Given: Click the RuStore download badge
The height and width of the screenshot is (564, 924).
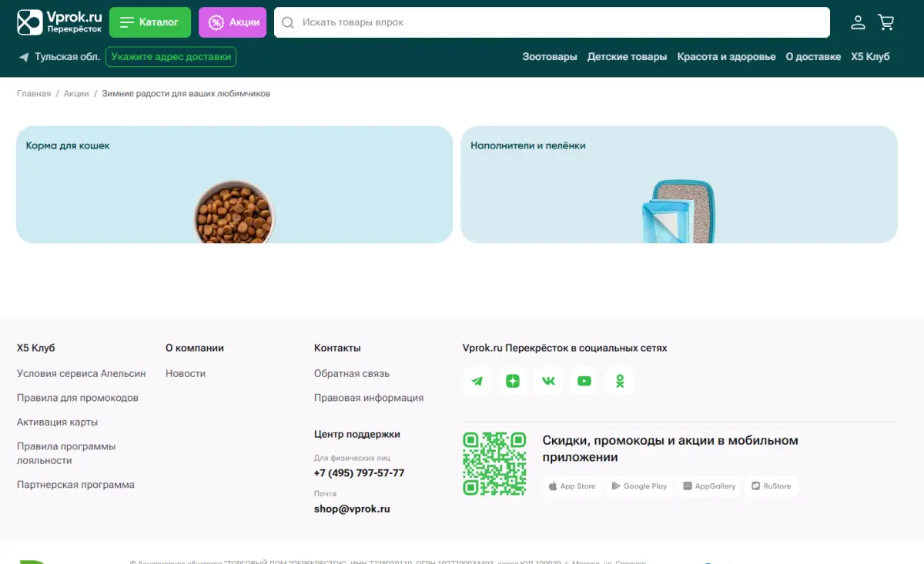Looking at the screenshot, I should click(772, 486).
